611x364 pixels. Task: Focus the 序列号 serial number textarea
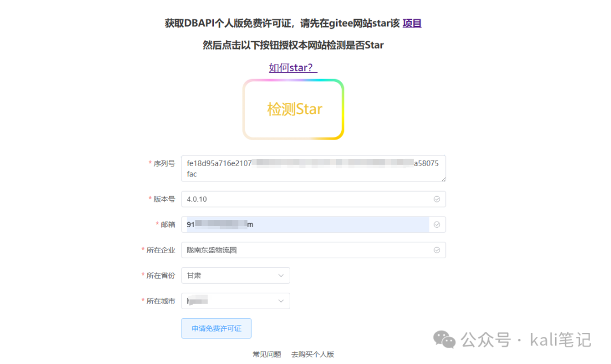(313, 168)
